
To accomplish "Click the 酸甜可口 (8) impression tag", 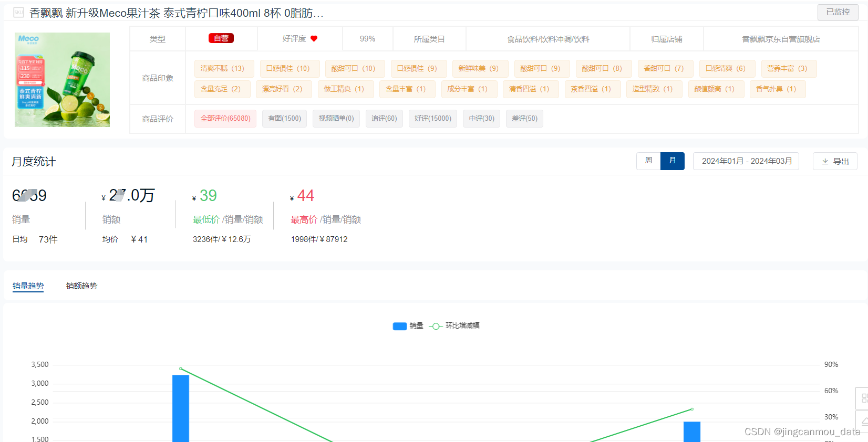I will [604, 69].
